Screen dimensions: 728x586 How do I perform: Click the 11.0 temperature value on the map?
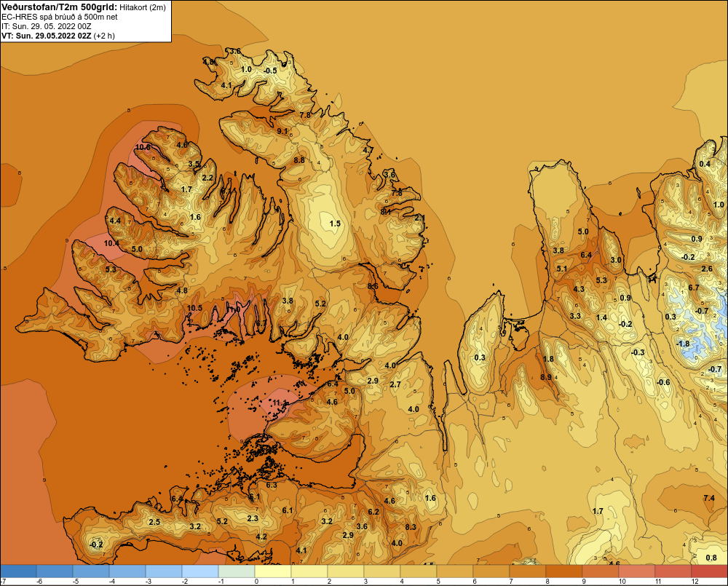coord(233,309)
